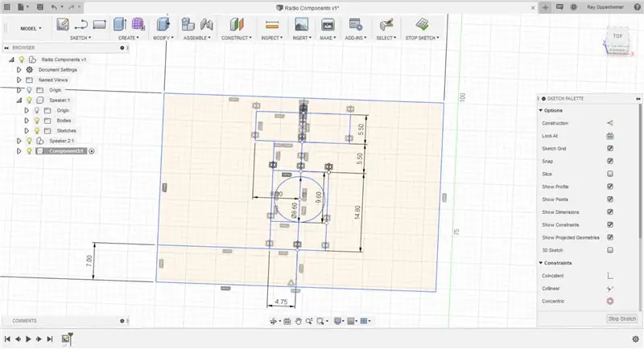The height and width of the screenshot is (349, 644).
Task: Open the CREATE menu
Action: click(x=129, y=38)
